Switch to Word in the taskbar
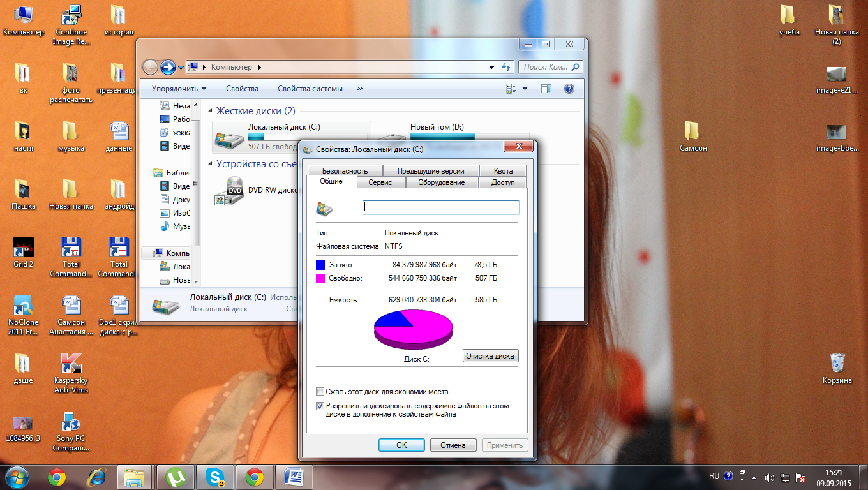Viewport: 868px width, 490px height. pos(294,477)
